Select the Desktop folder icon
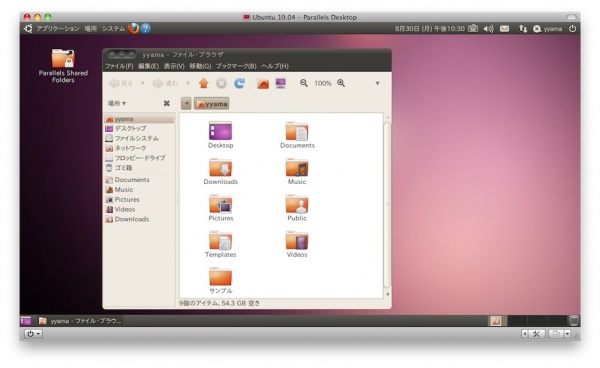Image resolution: width=600 pixels, height=368 pixels. click(220, 131)
